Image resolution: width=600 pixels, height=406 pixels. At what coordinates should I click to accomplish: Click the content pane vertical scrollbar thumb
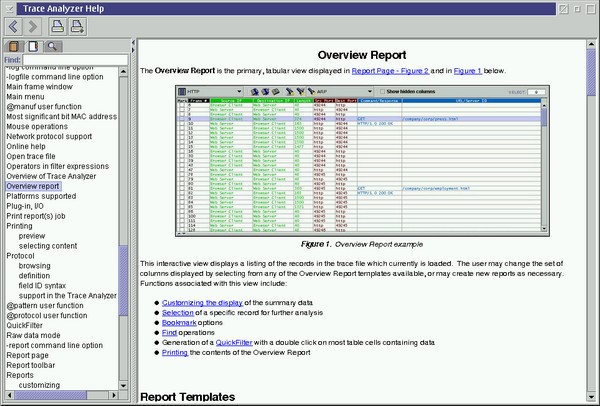[x=591, y=72]
